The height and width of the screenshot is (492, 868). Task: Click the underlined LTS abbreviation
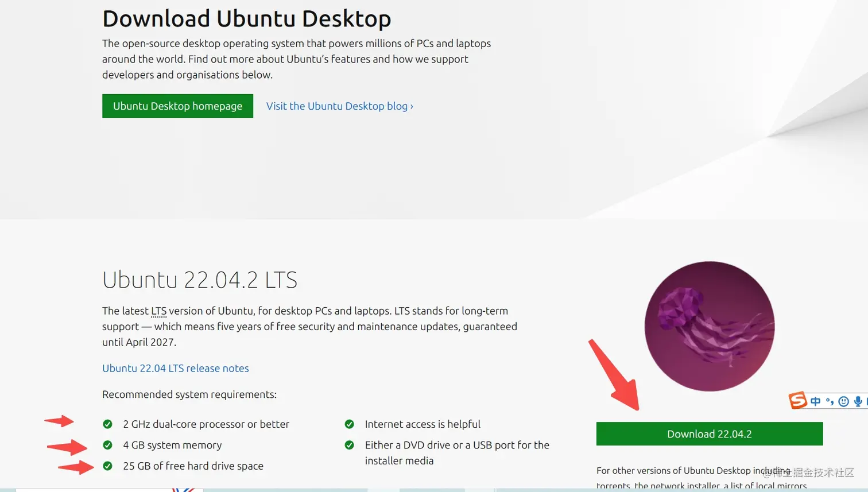158,311
